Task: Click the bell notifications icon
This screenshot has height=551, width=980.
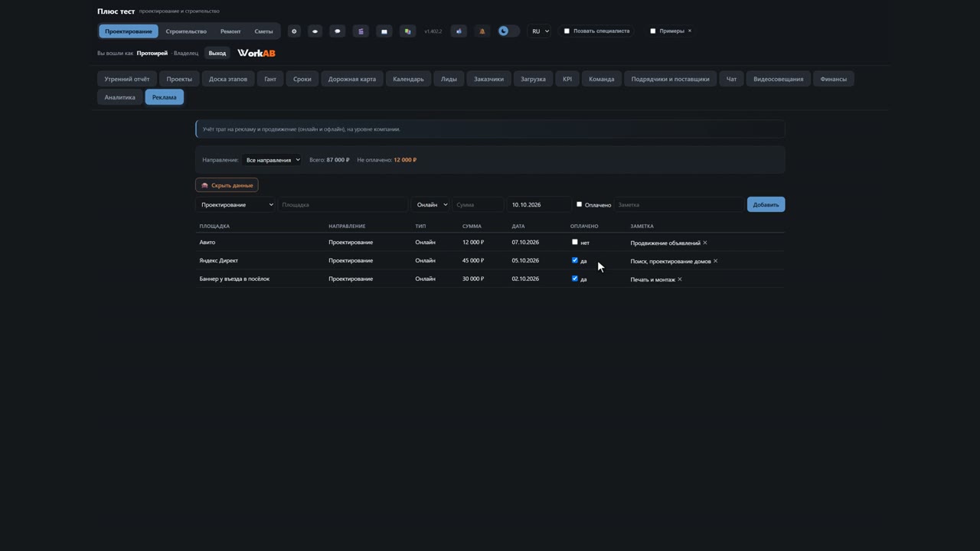Action: 482,31
